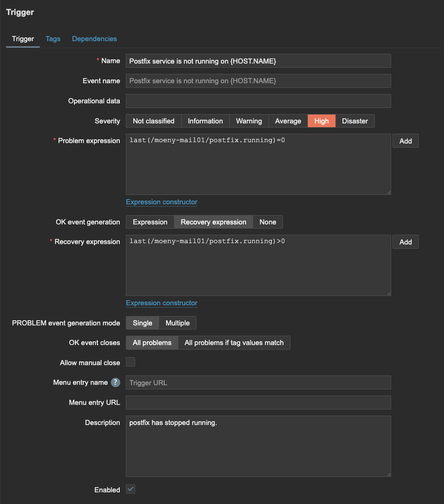Click Add next to Recovery expression

click(405, 242)
